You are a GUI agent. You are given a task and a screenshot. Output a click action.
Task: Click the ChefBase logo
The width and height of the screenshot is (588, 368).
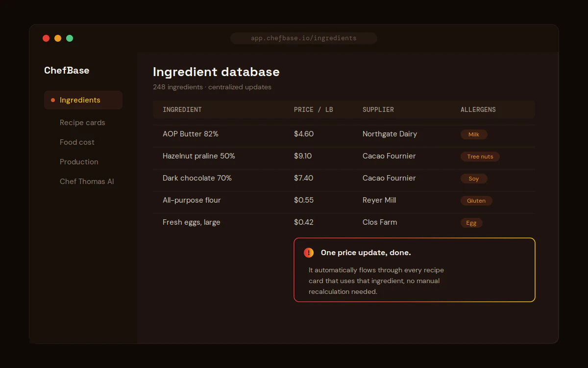(67, 70)
